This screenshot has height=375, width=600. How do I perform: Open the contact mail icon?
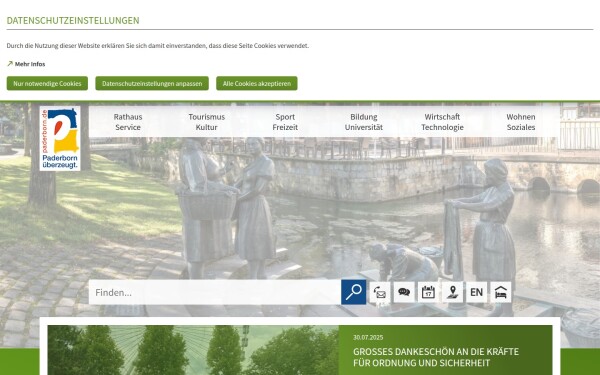[380, 292]
